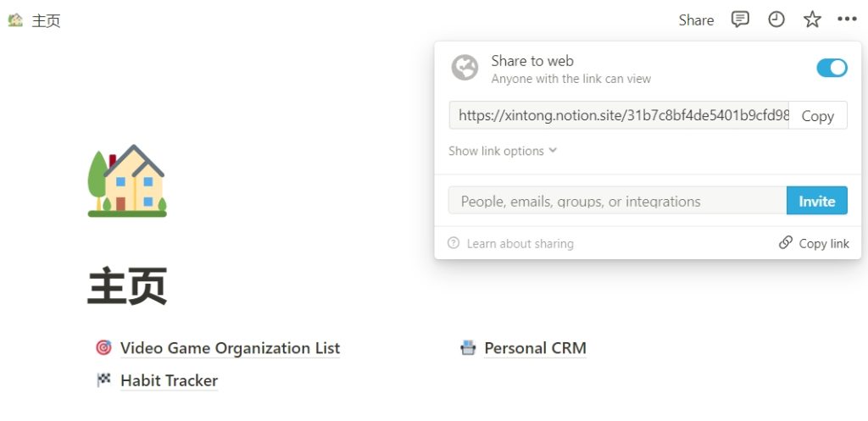Open the Video Game Organization List page

click(230, 348)
